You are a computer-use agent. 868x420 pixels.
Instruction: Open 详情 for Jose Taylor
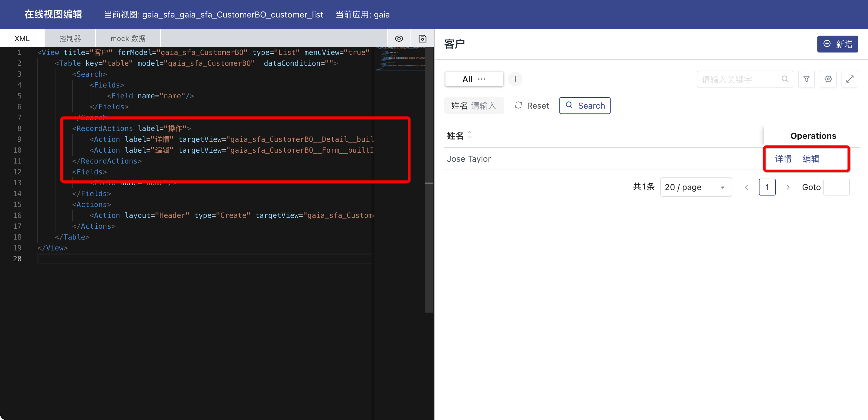tap(783, 158)
